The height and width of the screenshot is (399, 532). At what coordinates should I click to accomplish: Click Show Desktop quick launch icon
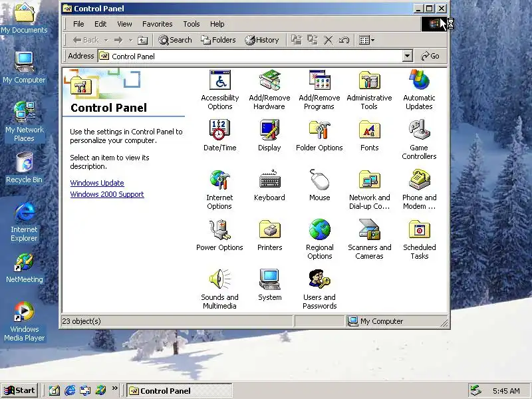point(55,390)
